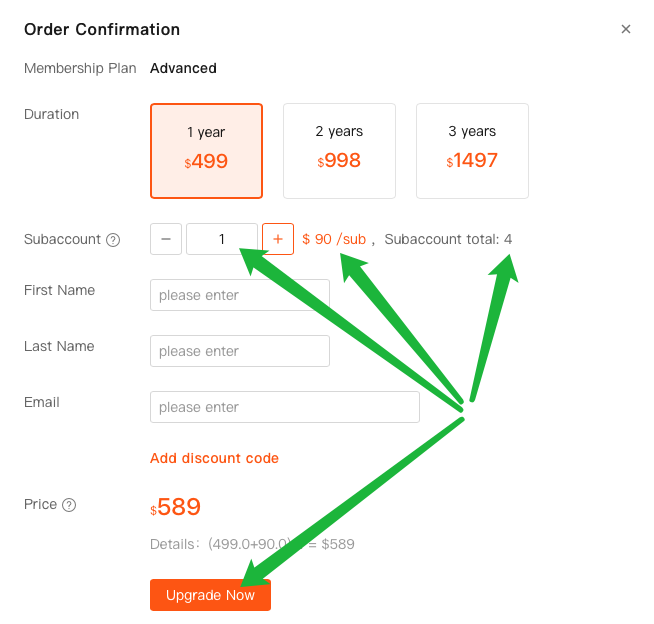This screenshot has width=654, height=624.
Task: Click the Subaccount total: 4 text
Action: click(x=448, y=239)
